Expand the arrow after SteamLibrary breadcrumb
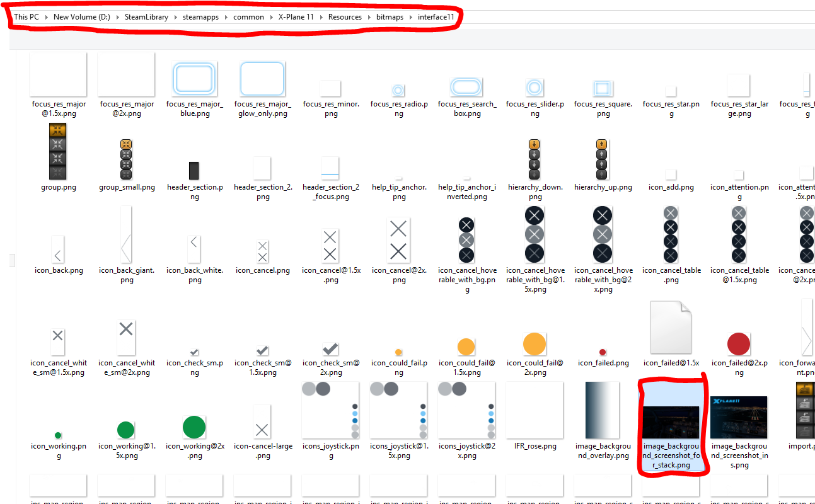 176,17
